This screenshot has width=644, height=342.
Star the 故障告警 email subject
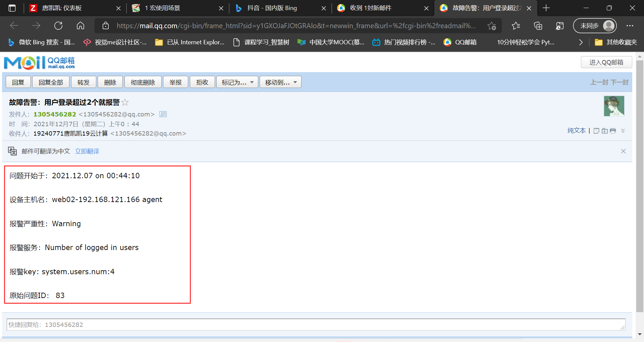pos(125,102)
